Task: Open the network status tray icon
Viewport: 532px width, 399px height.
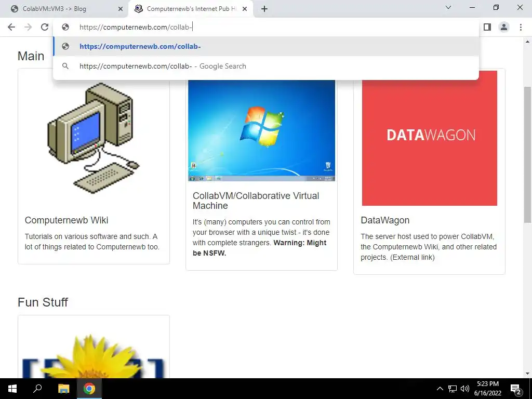Action: (453, 389)
